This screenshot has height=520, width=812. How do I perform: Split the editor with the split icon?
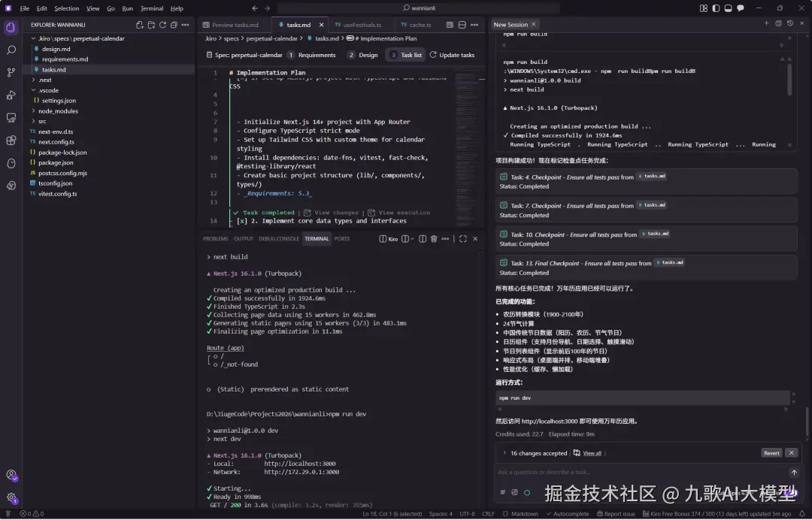click(x=462, y=25)
